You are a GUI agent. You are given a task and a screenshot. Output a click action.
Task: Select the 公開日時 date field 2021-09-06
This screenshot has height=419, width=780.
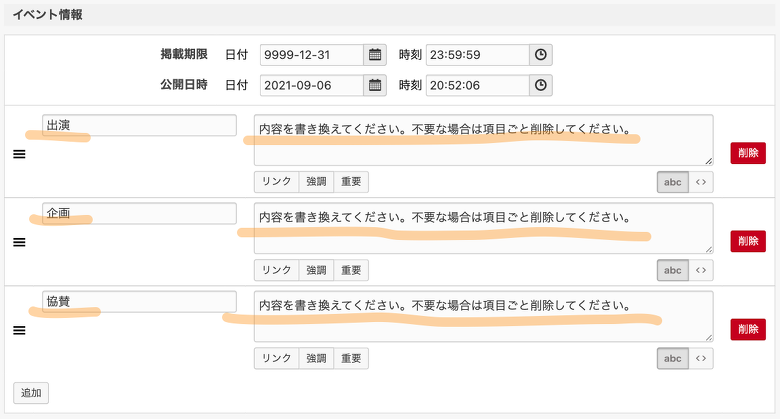[x=312, y=85]
